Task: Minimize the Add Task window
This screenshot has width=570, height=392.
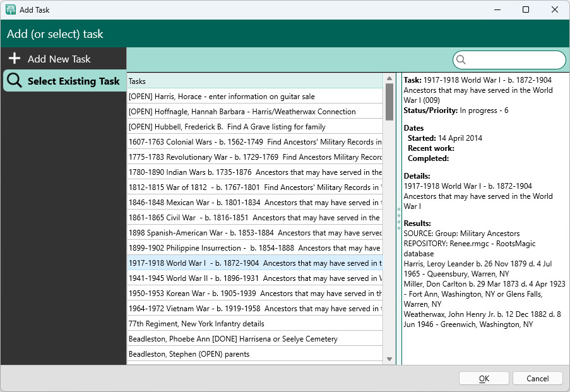Action: [497, 10]
